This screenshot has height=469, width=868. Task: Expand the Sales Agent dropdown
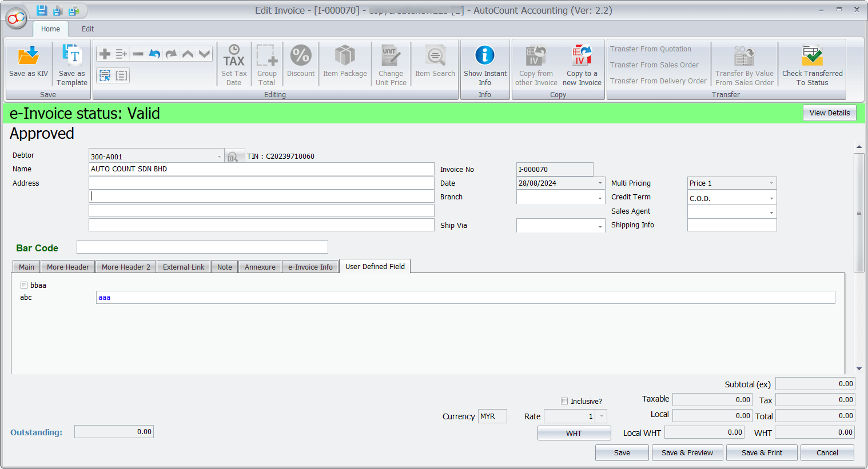pyautogui.click(x=771, y=212)
